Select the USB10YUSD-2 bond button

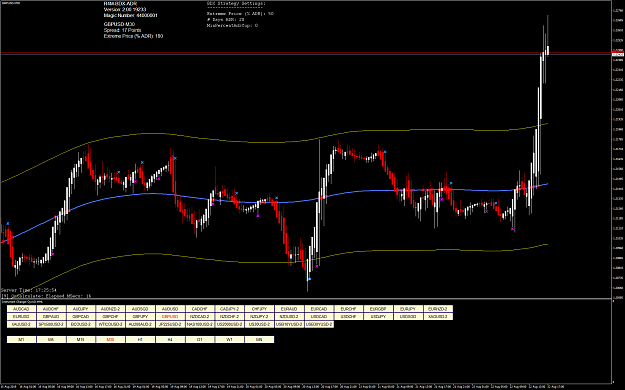(x=289, y=325)
